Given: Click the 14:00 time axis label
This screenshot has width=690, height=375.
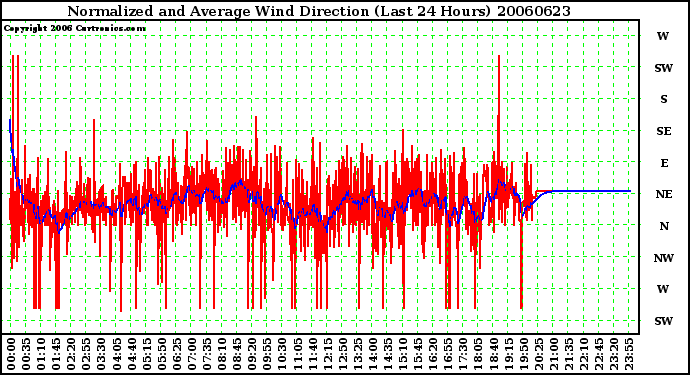Looking at the screenshot, I should (373, 354).
